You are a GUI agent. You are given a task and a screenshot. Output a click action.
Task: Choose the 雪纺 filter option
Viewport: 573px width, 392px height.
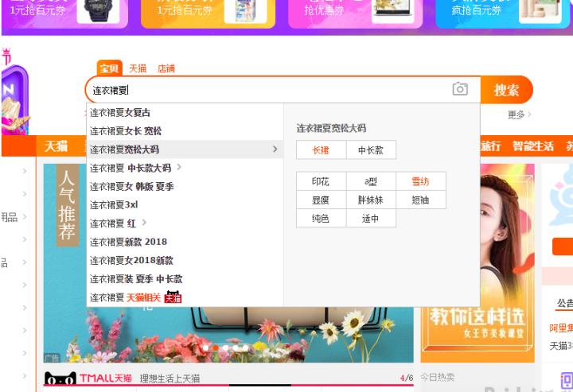(421, 181)
